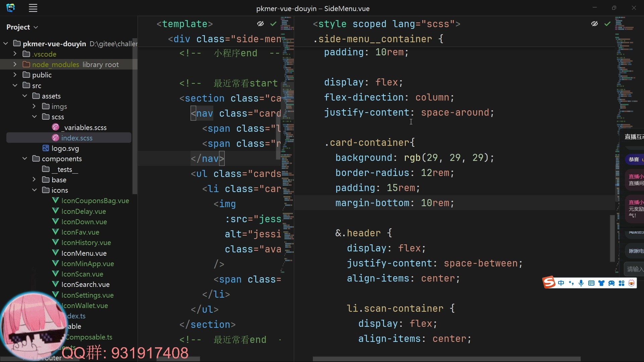Open IconSettings.vue file
This screenshot has width=644, height=362.
87,295
